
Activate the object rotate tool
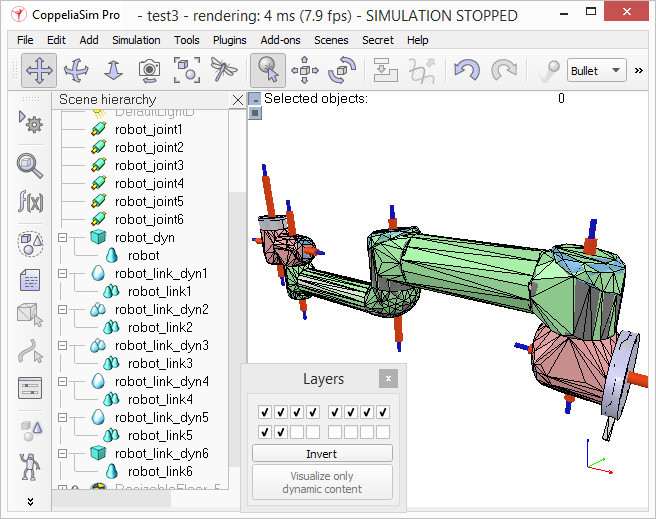coord(342,70)
